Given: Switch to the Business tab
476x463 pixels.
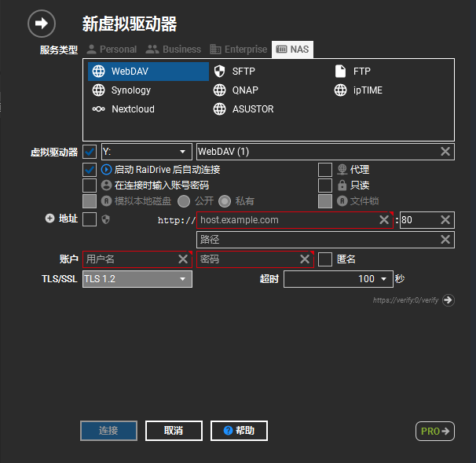Looking at the screenshot, I should pos(173,50).
